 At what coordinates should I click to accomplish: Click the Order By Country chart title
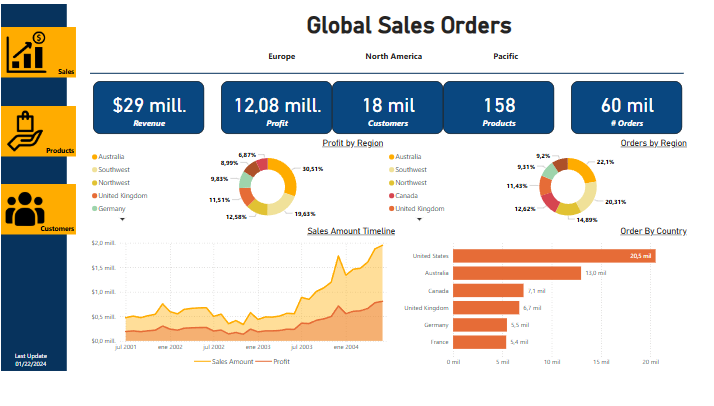[653, 231]
